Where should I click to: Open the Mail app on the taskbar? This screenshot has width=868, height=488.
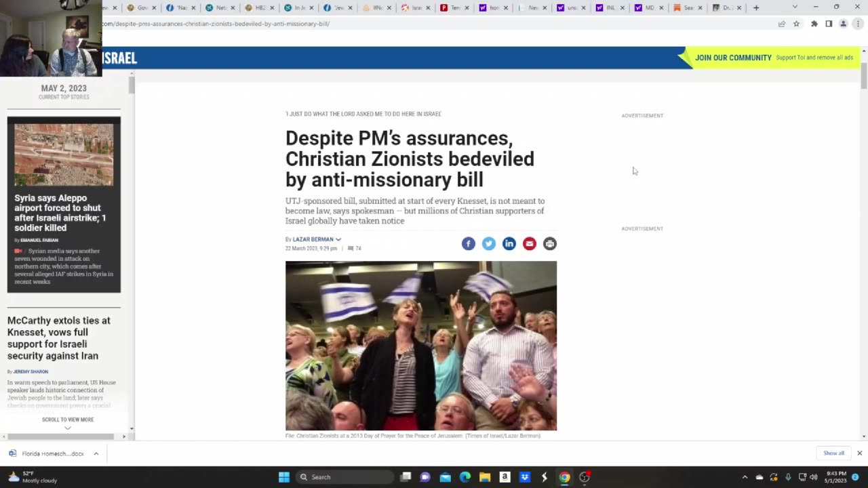[445, 477]
